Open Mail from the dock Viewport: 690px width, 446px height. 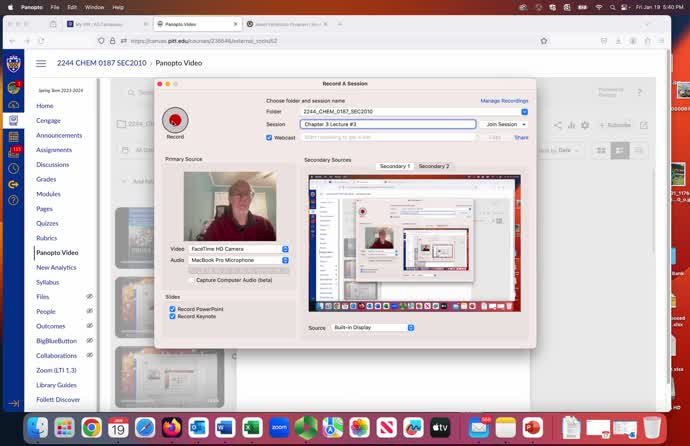pyautogui.click(x=479, y=428)
